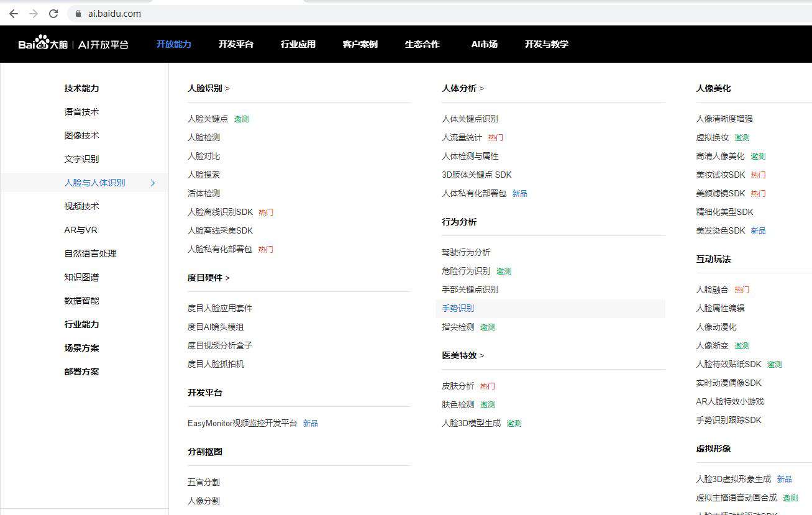Open the 度目人脸应用套件 link

220,308
